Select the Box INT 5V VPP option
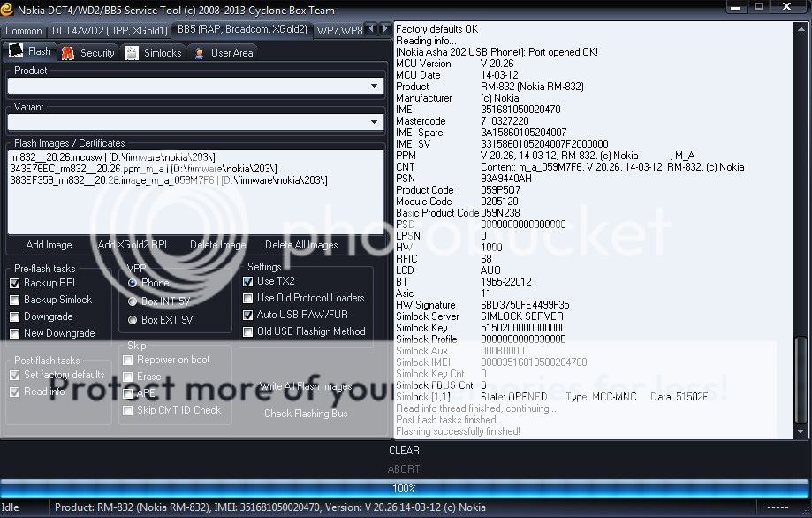This screenshot has height=518, width=812. [x=133, y=301]
